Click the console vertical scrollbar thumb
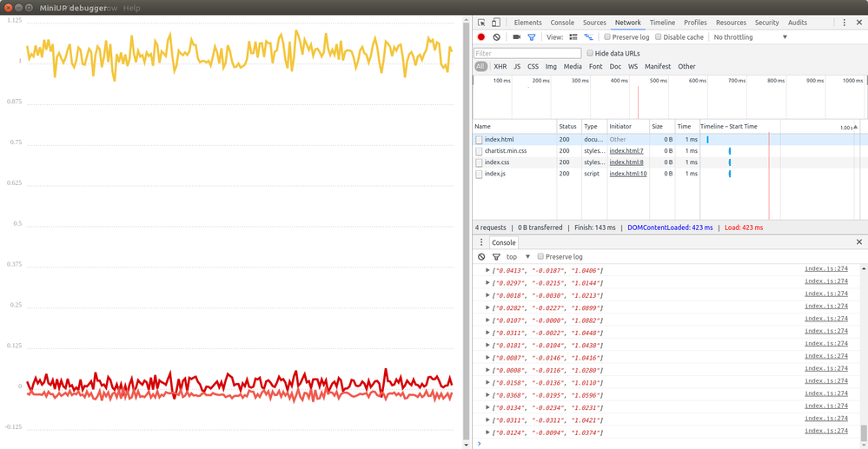This screenshot has height=449, width=868. click(x=864, y=432)
